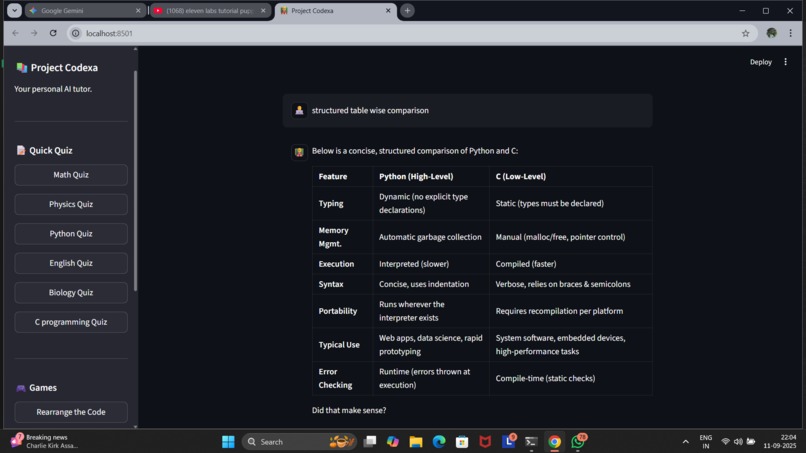Close the YouTube eleven labs tab
The width and height of the screenshot is (806, 453).
click(x=263, y=10)
